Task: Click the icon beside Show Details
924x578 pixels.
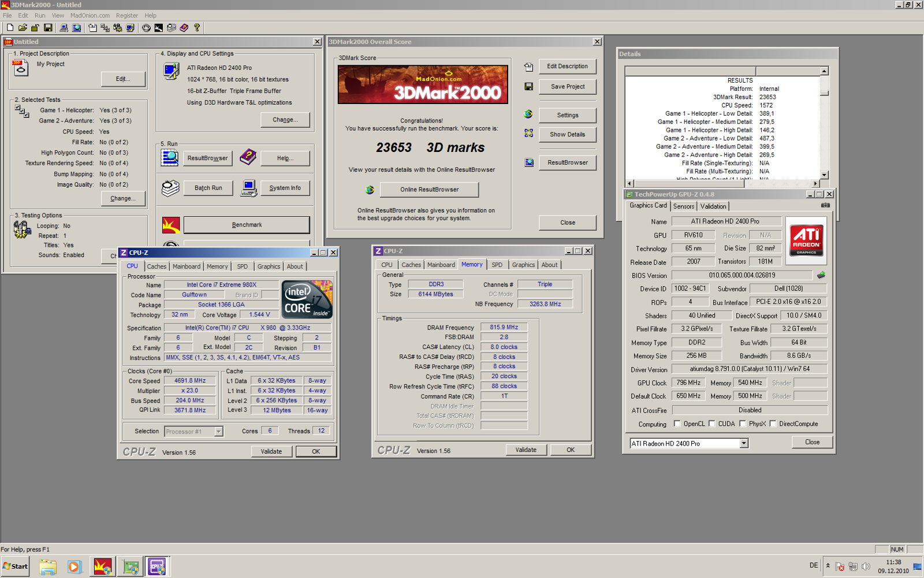Action: (x=528, y=133)
